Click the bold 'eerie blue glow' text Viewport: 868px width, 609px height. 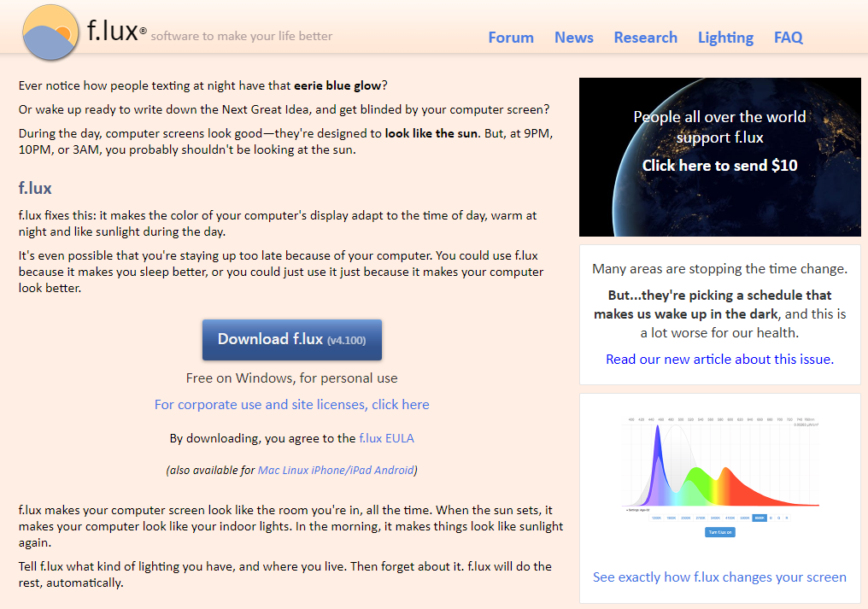[337, 85]
